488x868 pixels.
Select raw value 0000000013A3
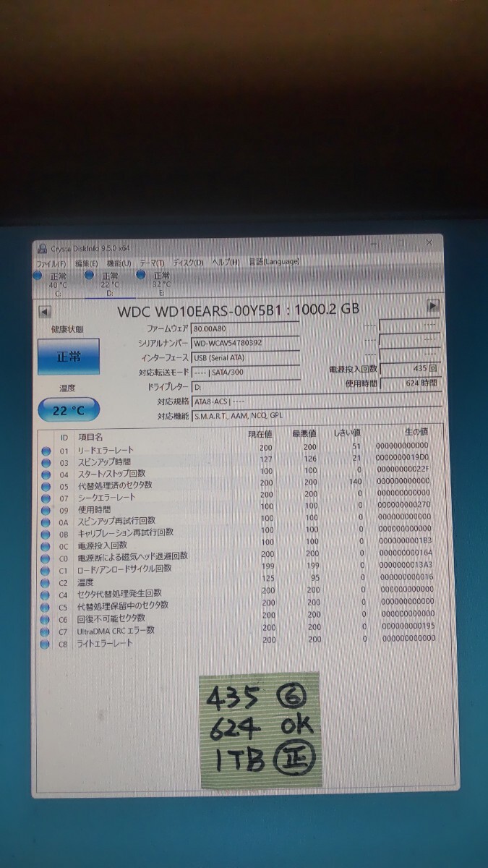406,566
